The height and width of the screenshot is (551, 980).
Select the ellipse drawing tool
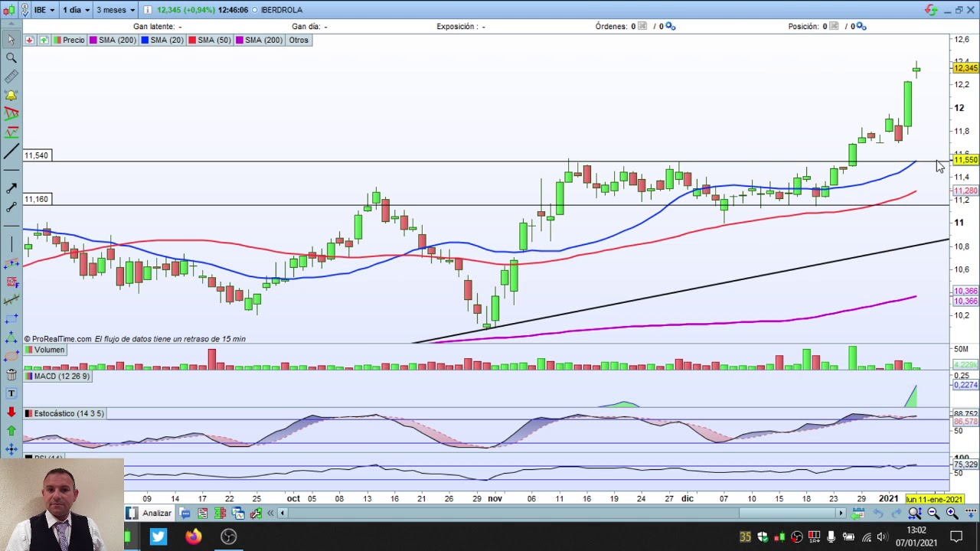point(11,356)
